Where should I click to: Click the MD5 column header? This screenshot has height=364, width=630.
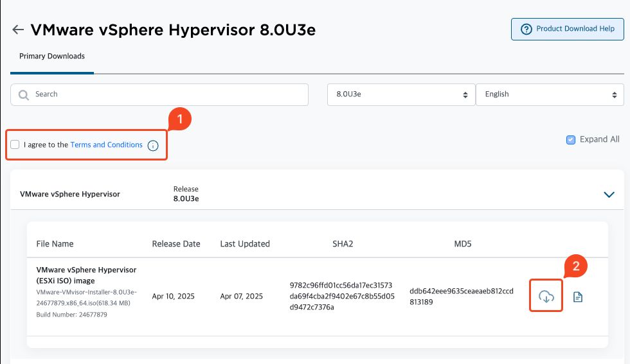[463, 243]
